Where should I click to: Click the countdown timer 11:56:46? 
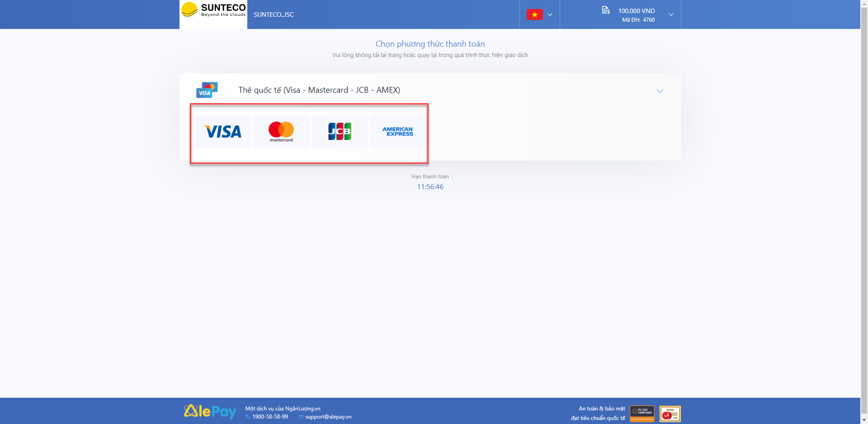430,187
